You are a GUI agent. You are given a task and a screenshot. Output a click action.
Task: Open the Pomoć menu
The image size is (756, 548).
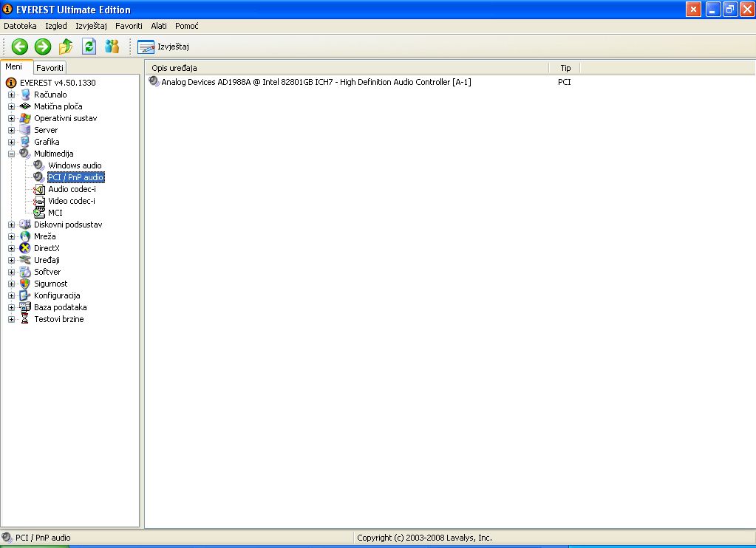[186, 26]
